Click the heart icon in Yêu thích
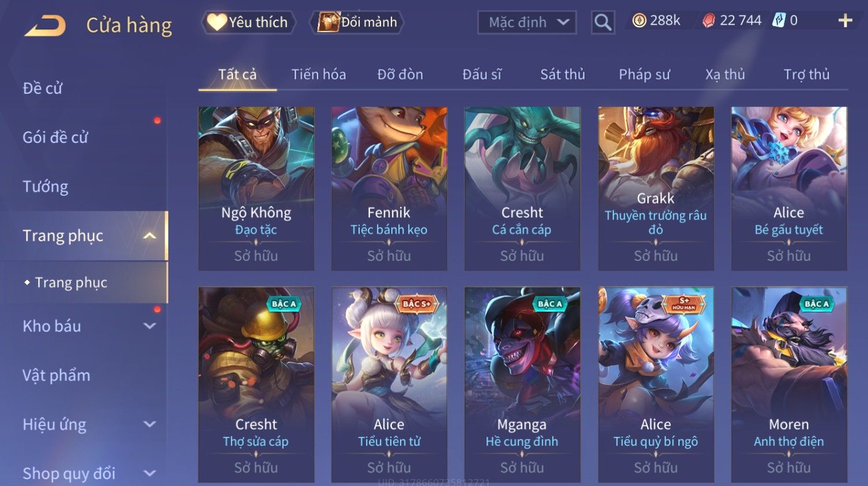The height and width of the screenshot is (486, 868). 217,22
